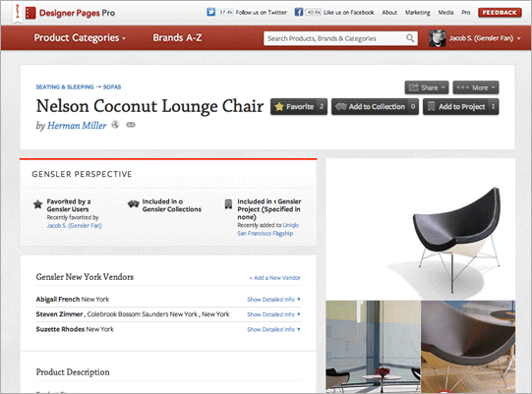Image resolution: width=532 pixels, height=394 pixels.
Task: Show detailed info for Abigail French
Action: coord(273,300)
